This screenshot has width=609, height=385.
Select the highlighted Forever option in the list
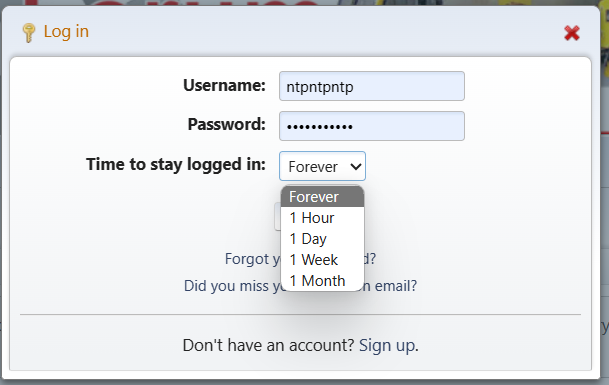click(322, 197)
